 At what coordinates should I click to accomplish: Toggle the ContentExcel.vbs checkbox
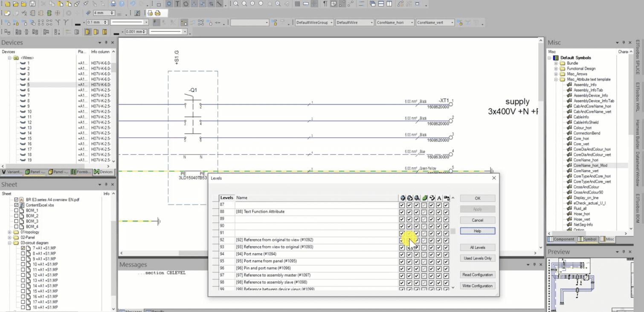(x=16, y=205)
